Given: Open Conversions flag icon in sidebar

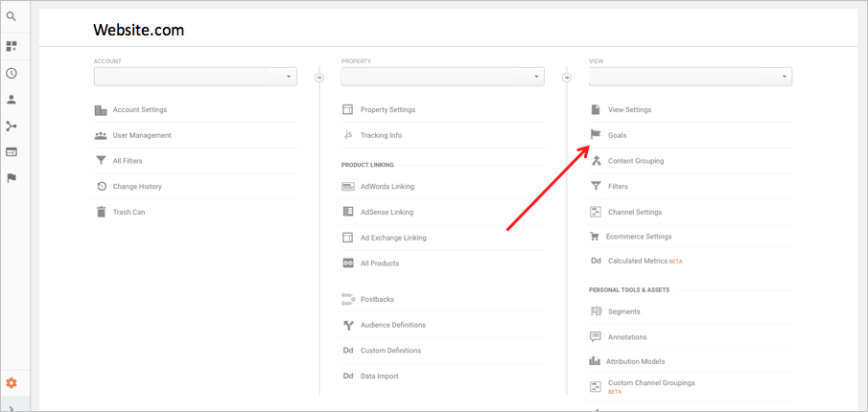Looking at the screenshot, I should click(x=12, y=177).
